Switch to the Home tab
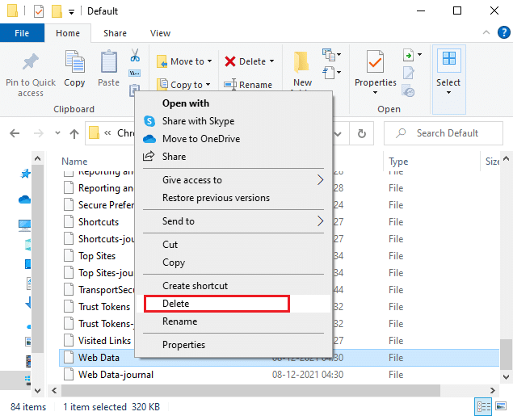The image size is (513, 420). 68,33
